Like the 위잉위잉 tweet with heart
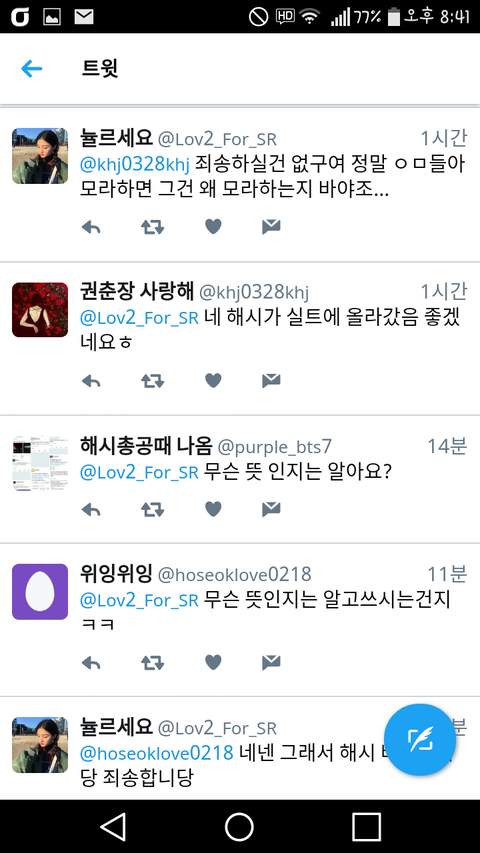This screenshot has height=853, width=480. click(x=213, y=662)
